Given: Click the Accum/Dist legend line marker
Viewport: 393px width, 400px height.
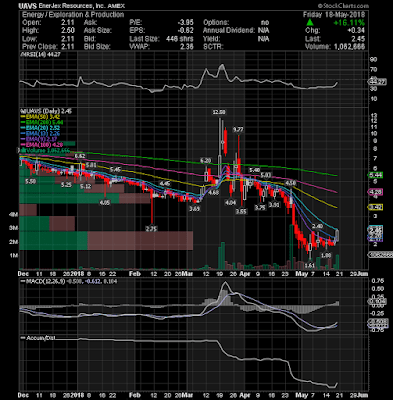Looking at the screenshot, I should tap(22, 338).
